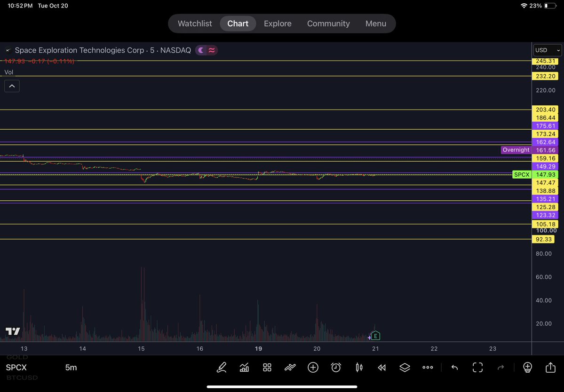Click the TradingView logo
This screenshot has width=564, height=392.
pyautogui.click(x=13, y=331)
